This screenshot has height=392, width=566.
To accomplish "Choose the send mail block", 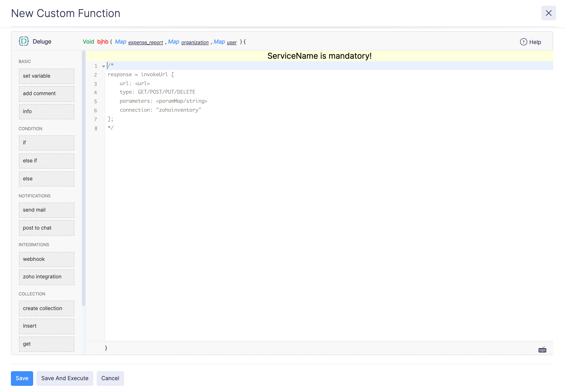I will click(46, 210).
